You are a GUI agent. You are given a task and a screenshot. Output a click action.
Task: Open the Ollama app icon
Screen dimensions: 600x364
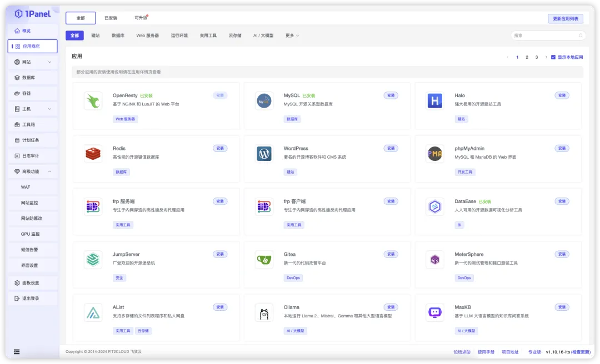pyautogui.click(x=264, y=313)
